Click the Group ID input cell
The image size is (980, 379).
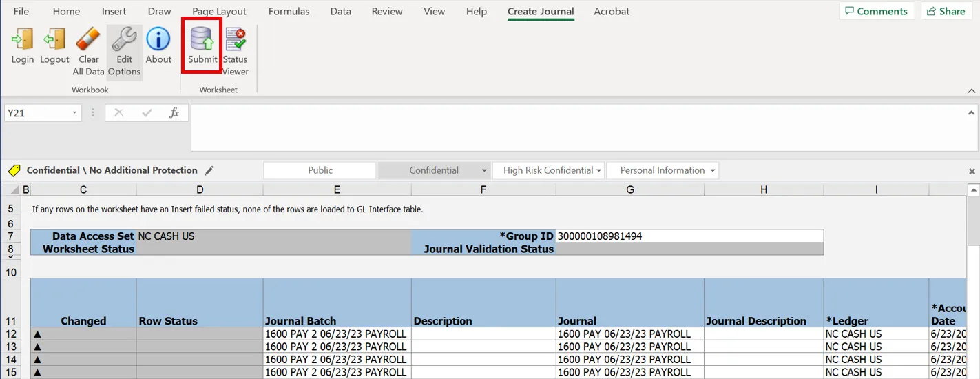pyautogui.click(x=689, y=236)
